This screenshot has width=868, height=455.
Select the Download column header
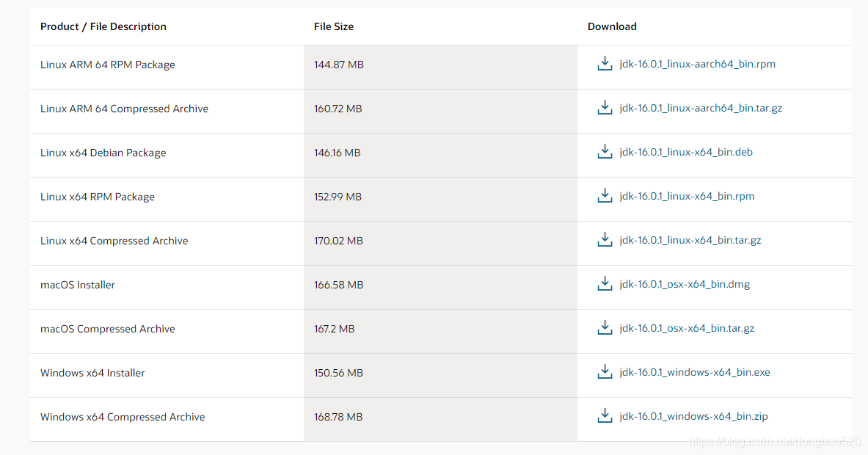(x=612, y=26)
